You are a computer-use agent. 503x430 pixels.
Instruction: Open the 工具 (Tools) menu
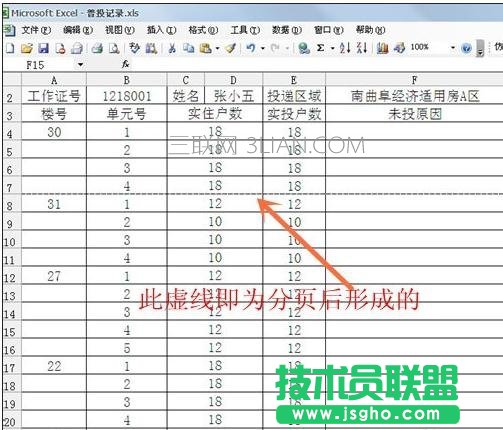245,30
